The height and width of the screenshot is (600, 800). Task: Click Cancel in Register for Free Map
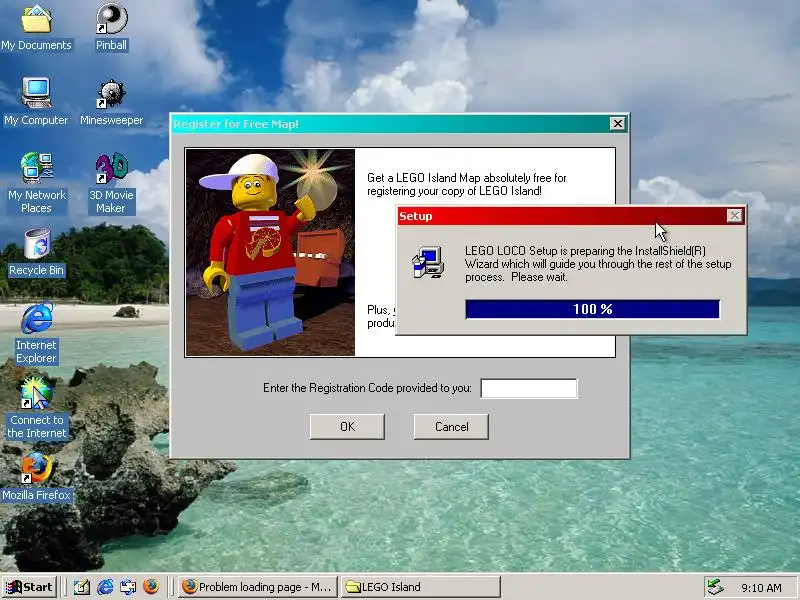coord(452,427)
